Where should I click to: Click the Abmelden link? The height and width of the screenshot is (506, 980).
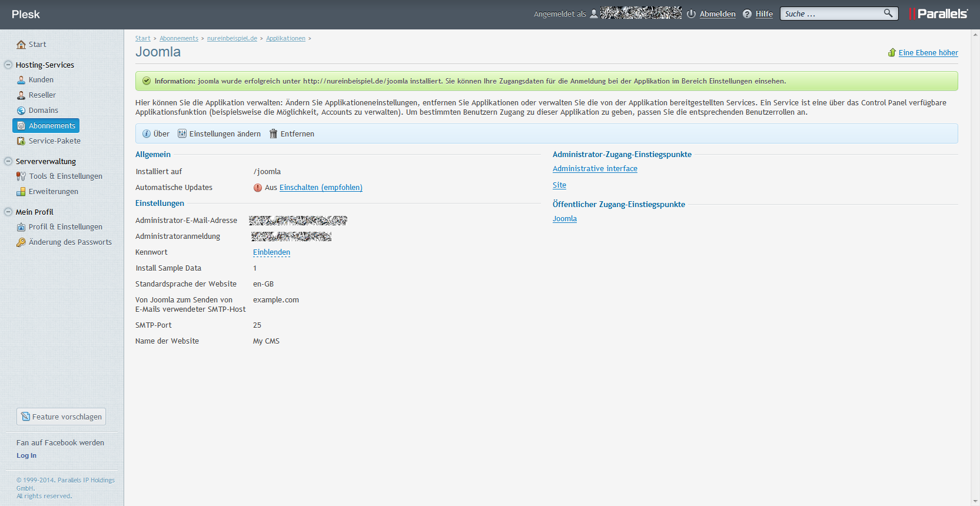717,14
